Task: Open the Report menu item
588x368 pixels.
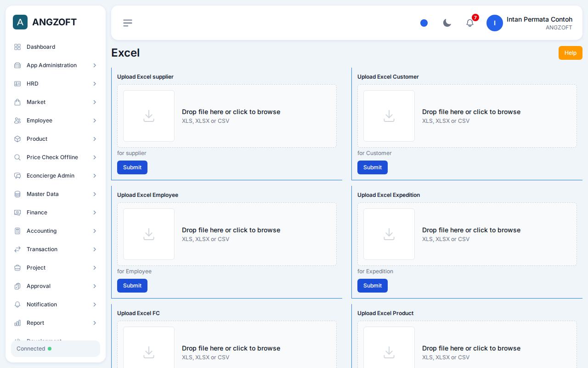Action: click(56, 323)
